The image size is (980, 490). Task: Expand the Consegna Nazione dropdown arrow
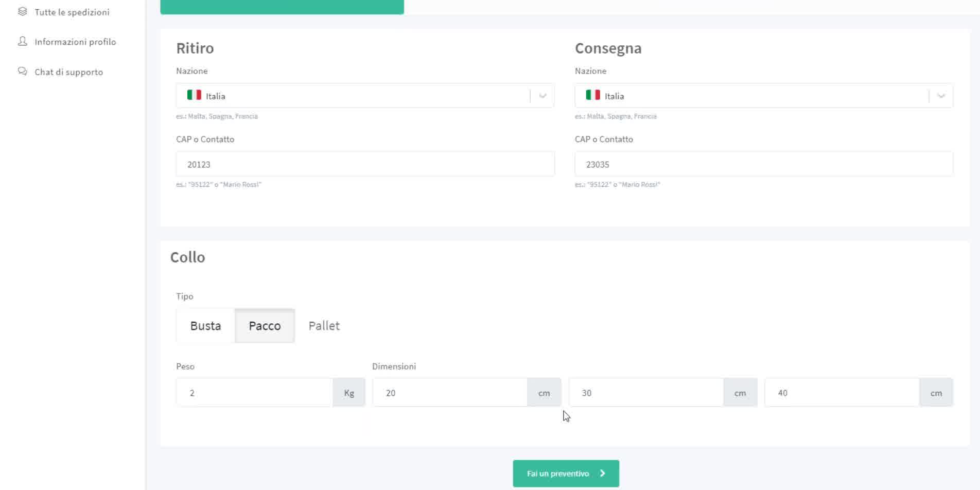tap(941, 96)
